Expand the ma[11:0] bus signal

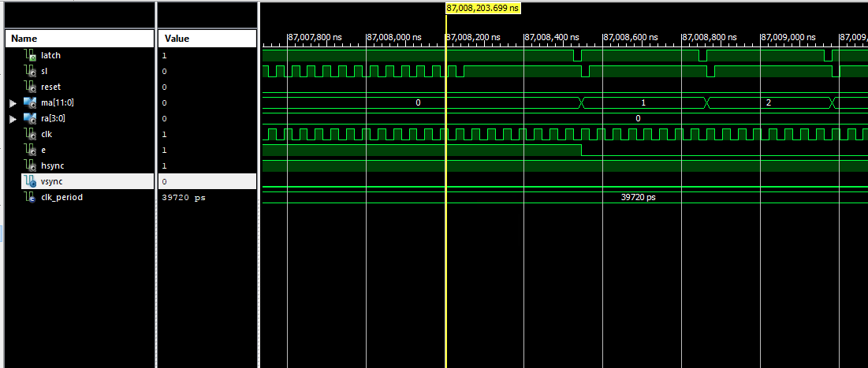(x=13, y=103)
